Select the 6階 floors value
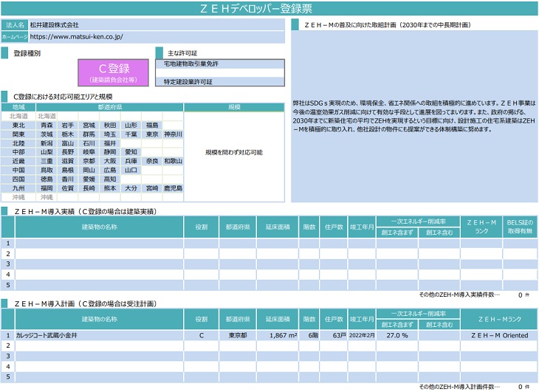 (x=313, y=335)
